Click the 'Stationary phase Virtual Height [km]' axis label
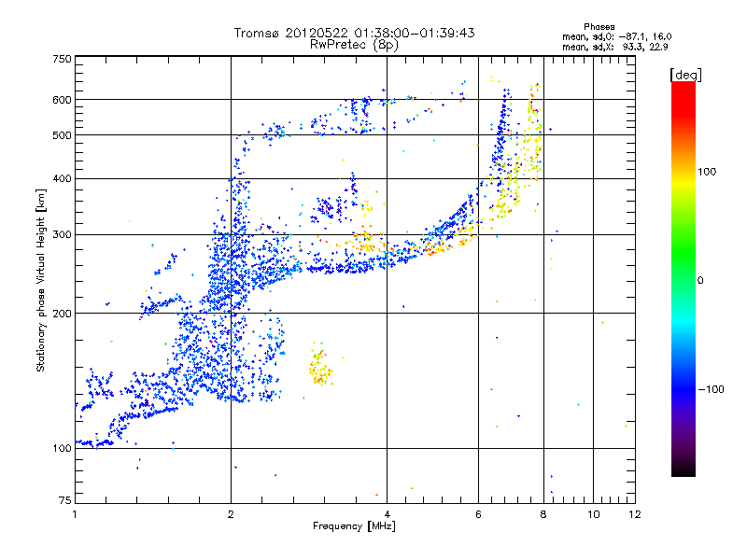This screenshot has height=560, width=747. click(x=41, y=280)
